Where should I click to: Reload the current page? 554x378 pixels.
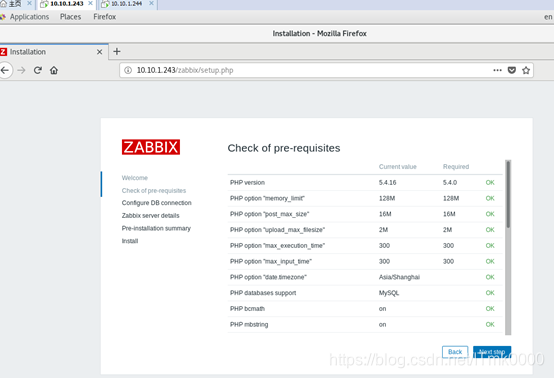(38, 70)
